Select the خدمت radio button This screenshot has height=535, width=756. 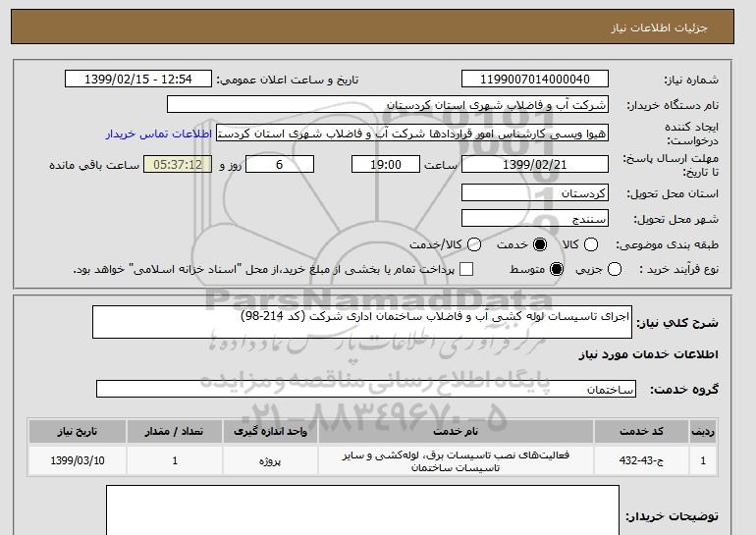coord(540,244)
